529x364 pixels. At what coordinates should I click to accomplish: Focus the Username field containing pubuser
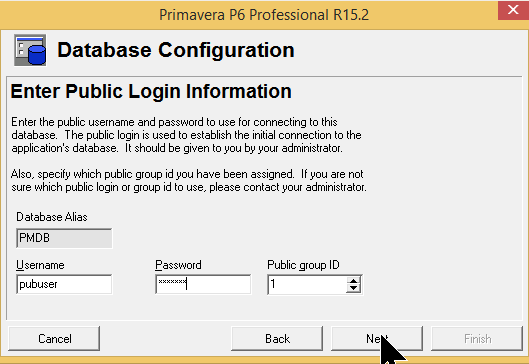point(64,284)
